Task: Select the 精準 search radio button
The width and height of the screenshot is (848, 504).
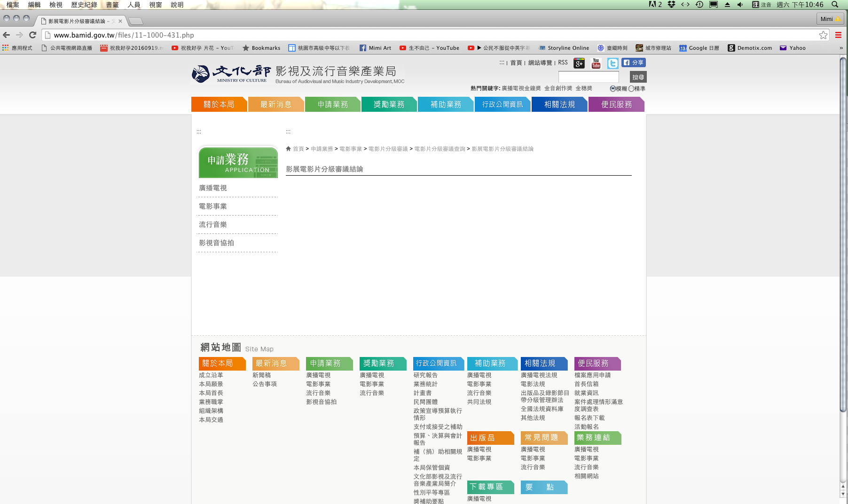Action: coord(631,89)
